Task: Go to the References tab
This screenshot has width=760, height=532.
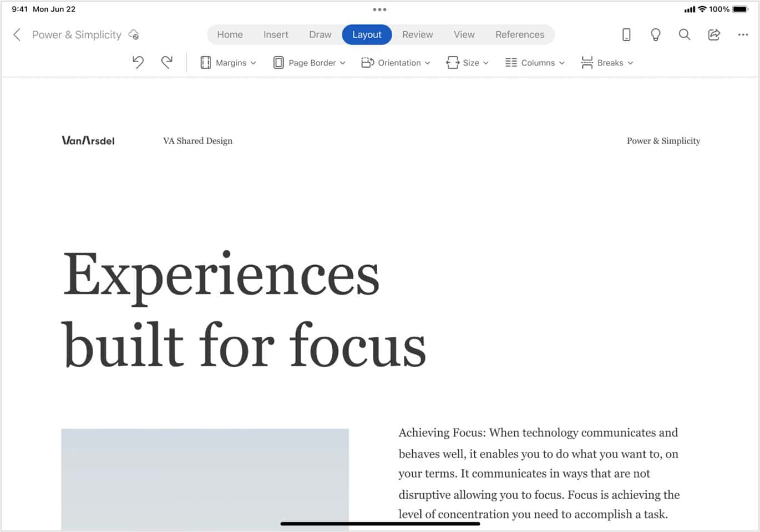Action: (519, 34)
